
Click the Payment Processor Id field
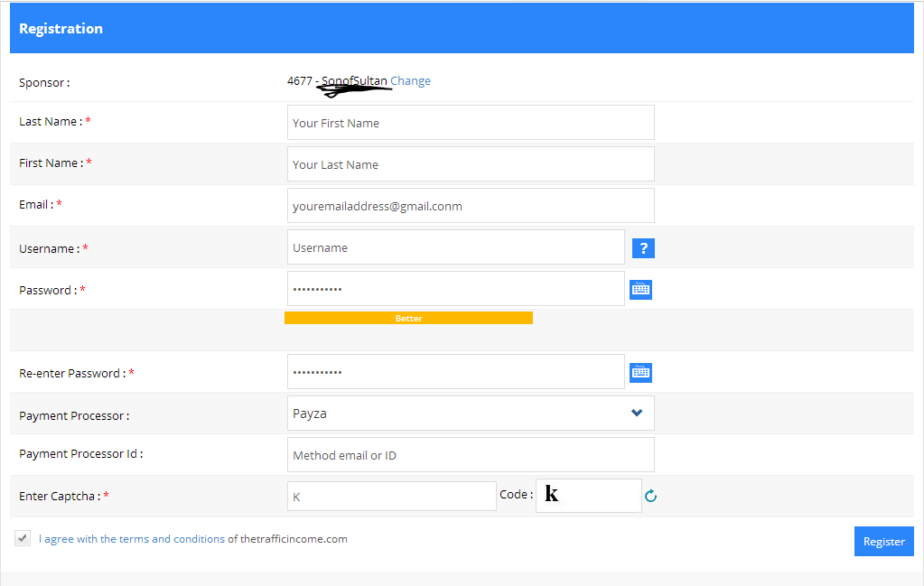coord(470,455)
